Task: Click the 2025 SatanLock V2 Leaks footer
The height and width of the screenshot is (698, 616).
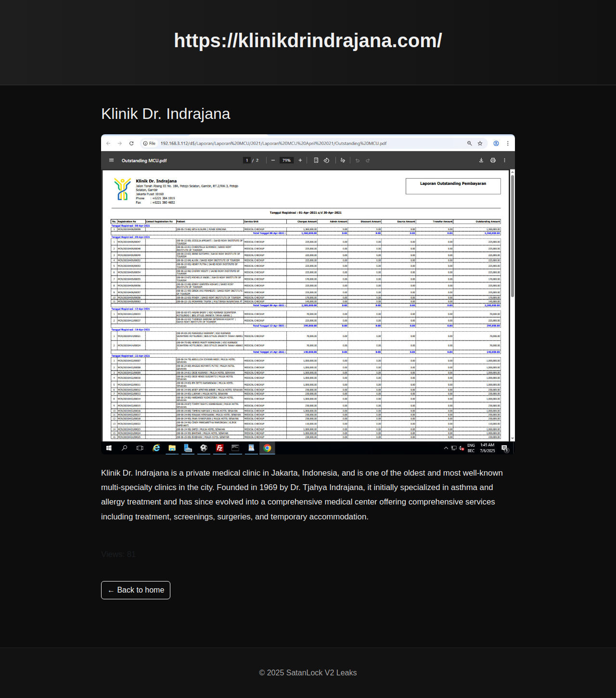Action: (x=308, y=673)
